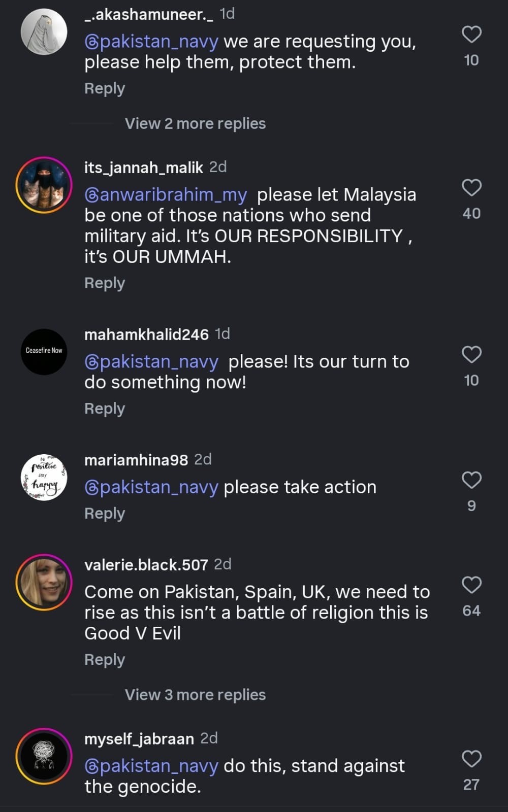Expand 2 more replies under _.akashamuneer._
Viewport: 508px width, 812px height.
click(x=195, y=123)
